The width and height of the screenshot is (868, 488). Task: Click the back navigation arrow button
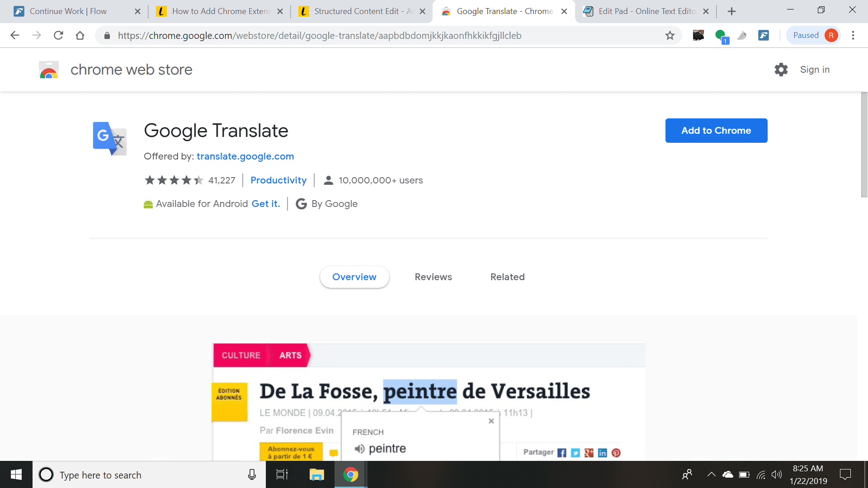tap(14, 35)
